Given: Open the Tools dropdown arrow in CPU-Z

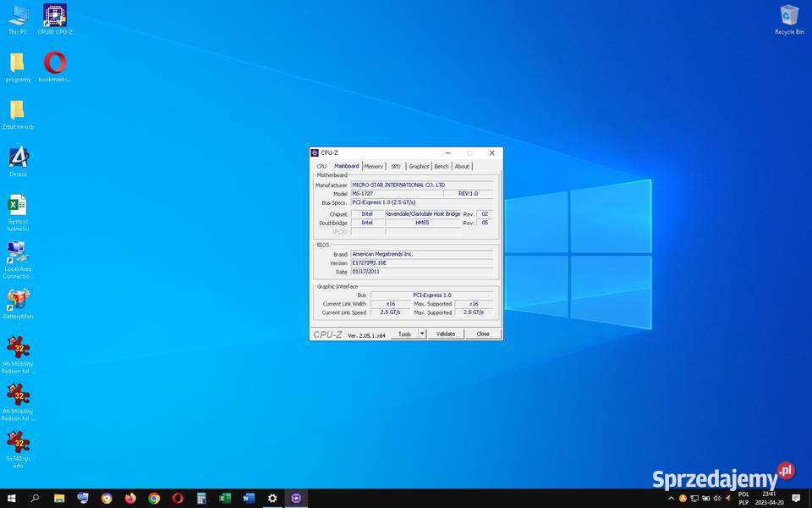Looking at the screenshot, I should pos(422,334).
